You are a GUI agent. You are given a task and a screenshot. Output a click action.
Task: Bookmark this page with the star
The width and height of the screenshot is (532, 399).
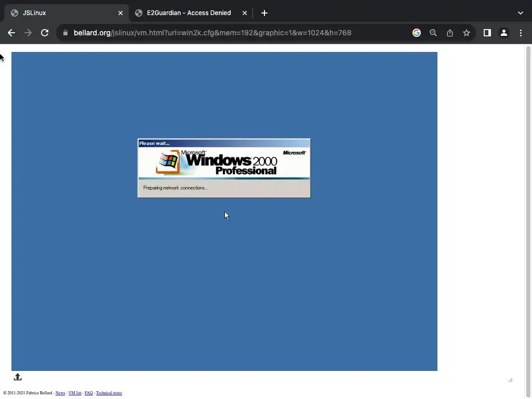click(466, 33)
